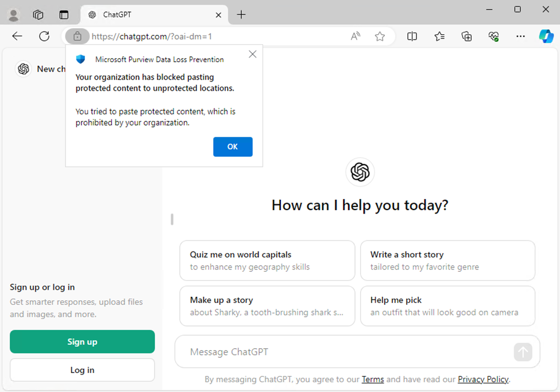This screenshot has height=392, width=560.
Task: Close the Data Loss Prevention dialog
Action: [x=253, y=55]
